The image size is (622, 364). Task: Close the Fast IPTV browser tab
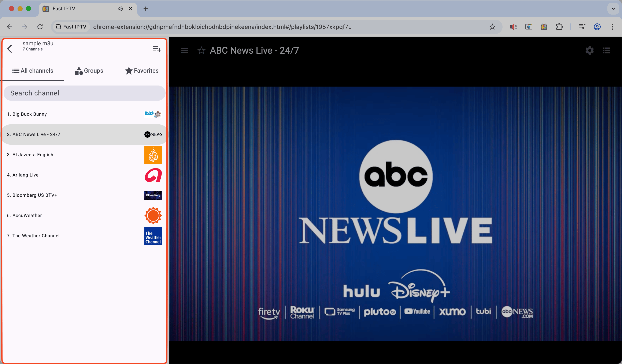point(131,9)
